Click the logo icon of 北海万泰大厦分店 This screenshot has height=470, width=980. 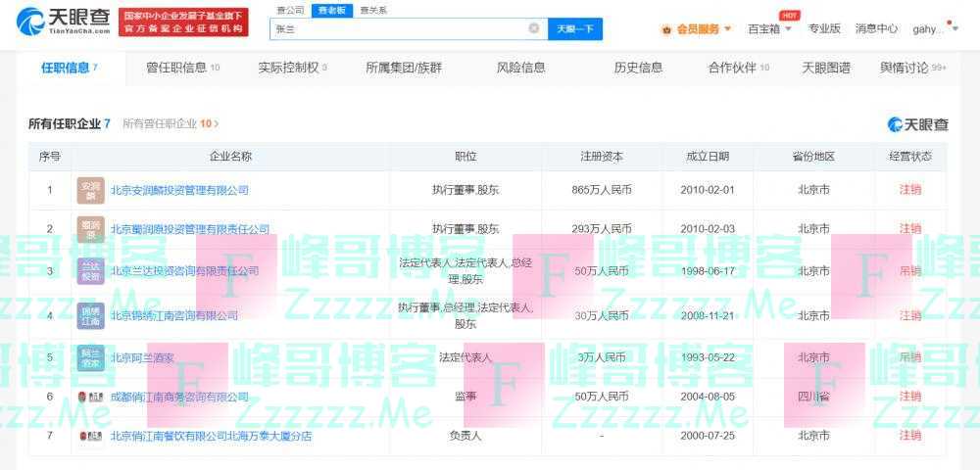[x=90, y=436]
